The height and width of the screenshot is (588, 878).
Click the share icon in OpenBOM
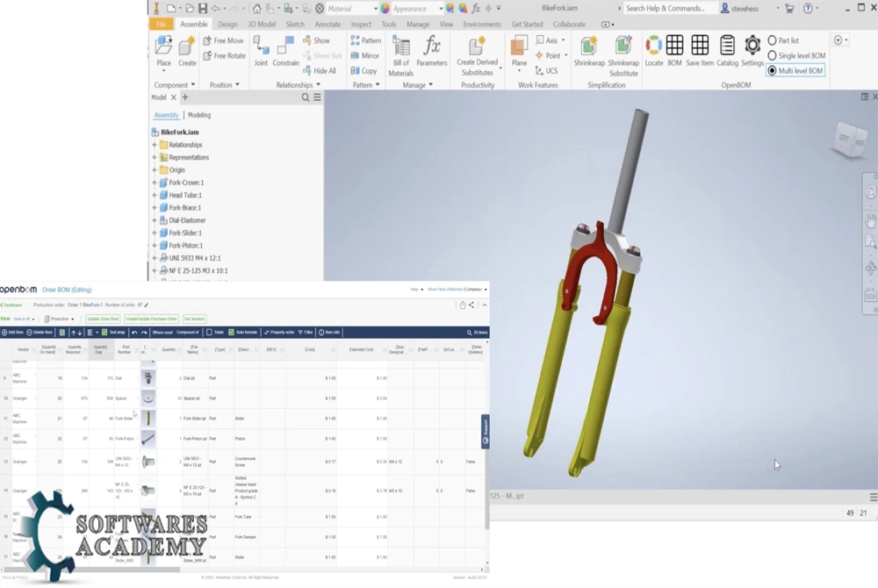coord(471,305)
